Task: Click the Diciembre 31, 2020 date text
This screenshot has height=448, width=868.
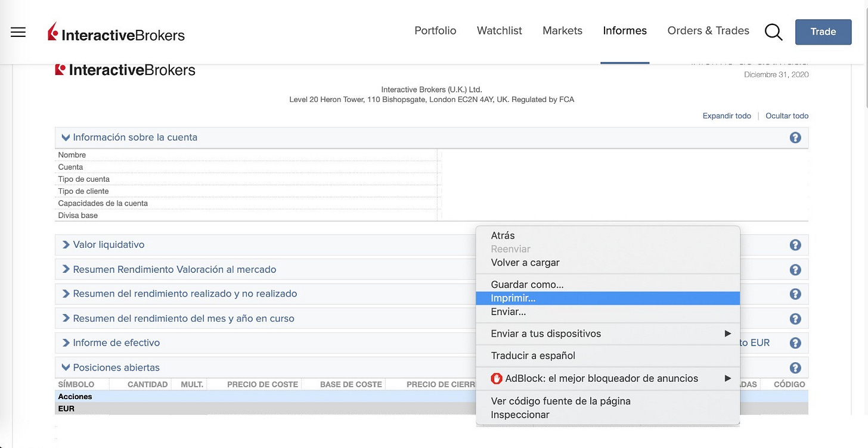Action: pyautogui.click(x=776, y=74)
